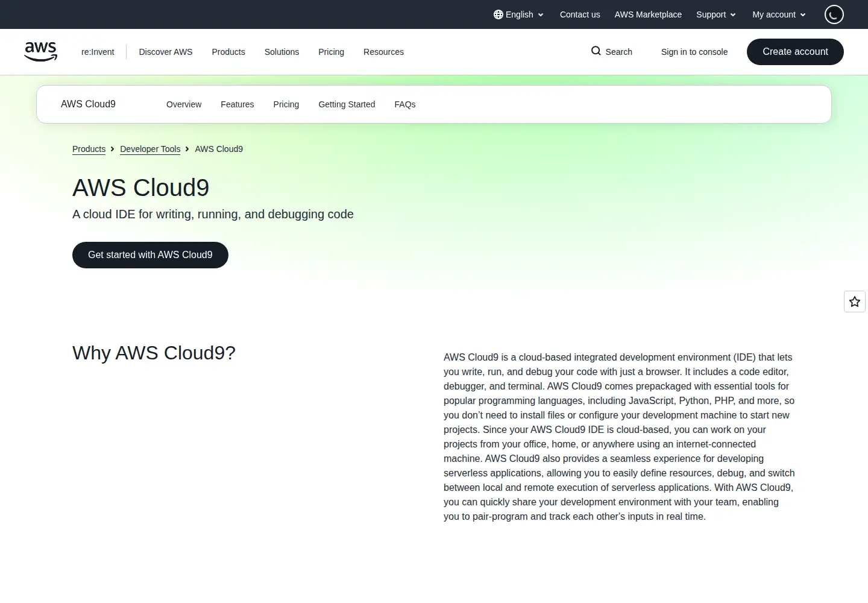Screen dimensions: 868x603
Task: Click the cloud IDE tagline text
Action: 213,214
